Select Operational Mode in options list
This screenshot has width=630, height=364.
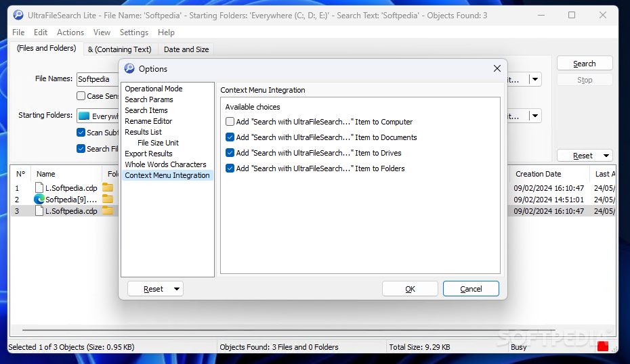154,89
